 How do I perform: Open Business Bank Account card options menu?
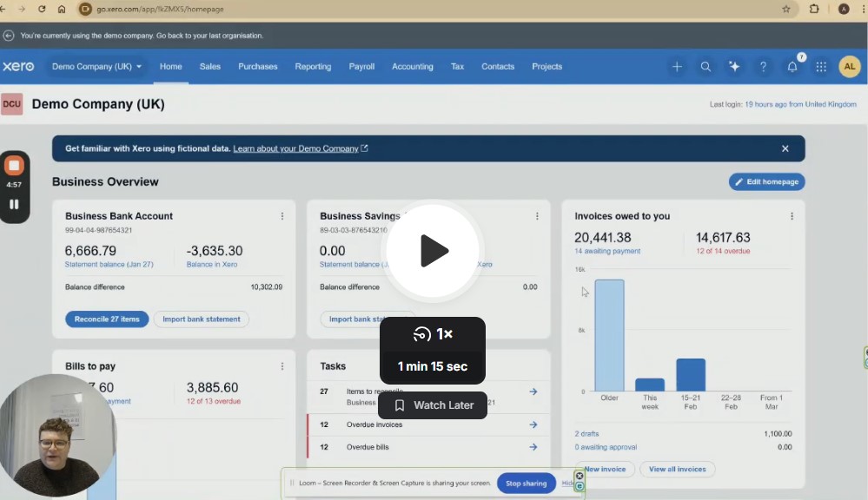(x=282, y=216)
